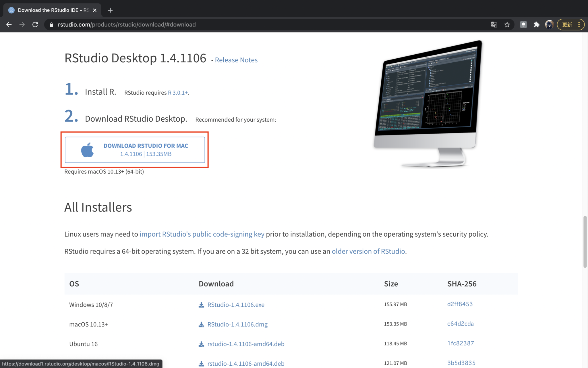Viewport: 588px width, 368px height.
Task: Close the RStudio download tab
Action: (x=95, y=10)
